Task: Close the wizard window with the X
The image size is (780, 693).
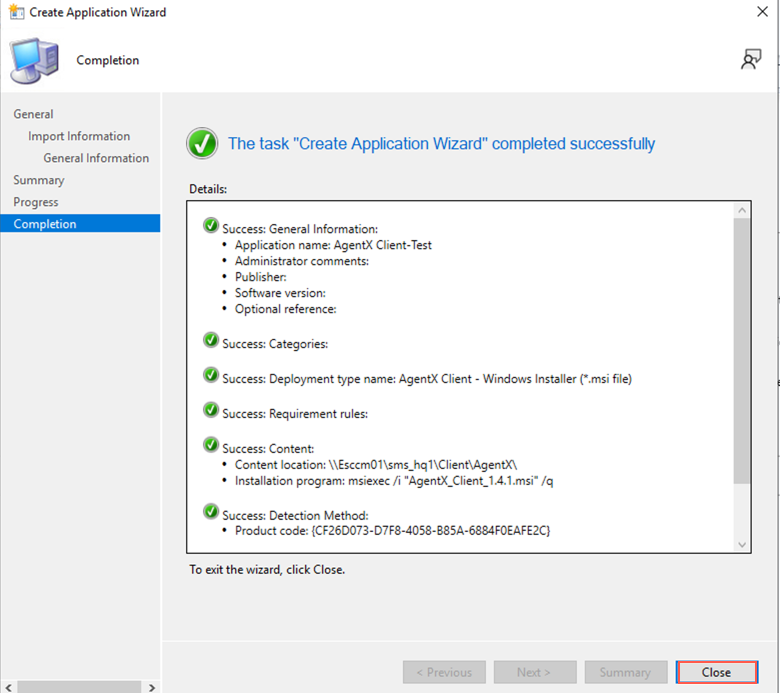Action: click(762, 11)
